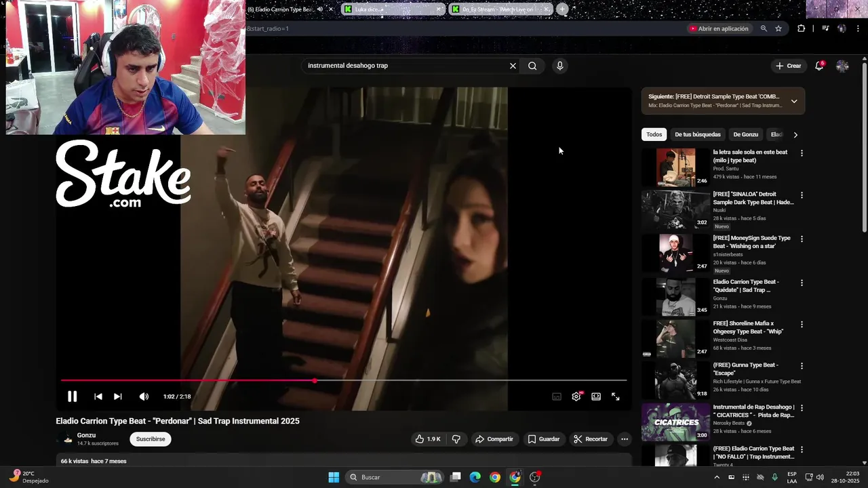The height and width of the screenshot is (488, 868).
Task: Open the weather widget showing 20°C
Action: pos(28,477)
